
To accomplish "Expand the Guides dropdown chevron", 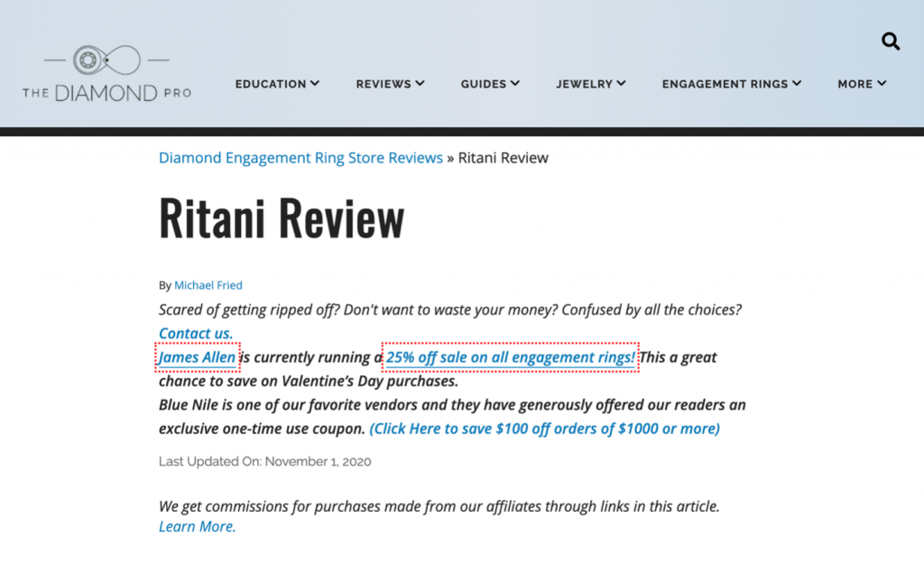I will click(x=515, y=84).
